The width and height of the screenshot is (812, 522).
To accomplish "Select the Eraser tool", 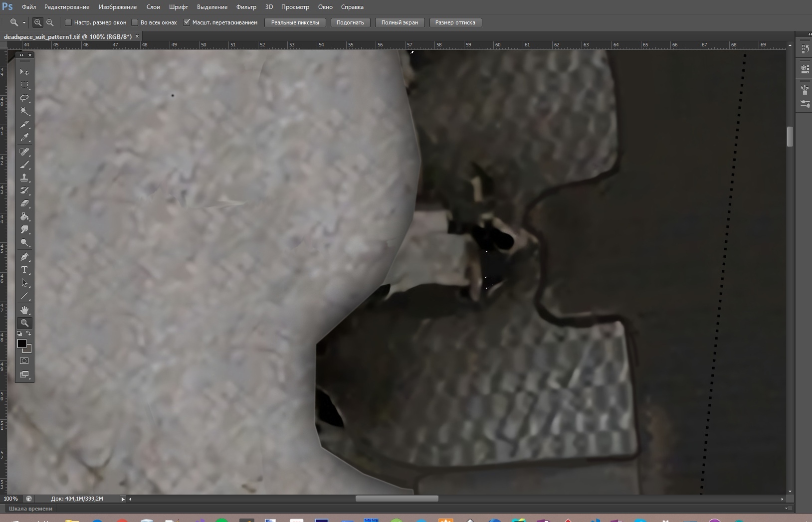I will point(24,203).
